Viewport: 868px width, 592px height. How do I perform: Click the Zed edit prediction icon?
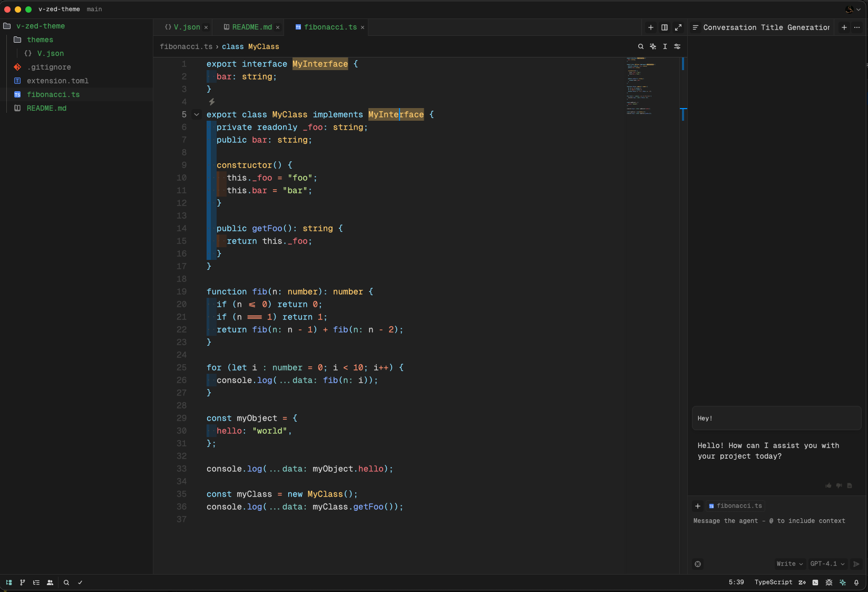coord(802,583)
